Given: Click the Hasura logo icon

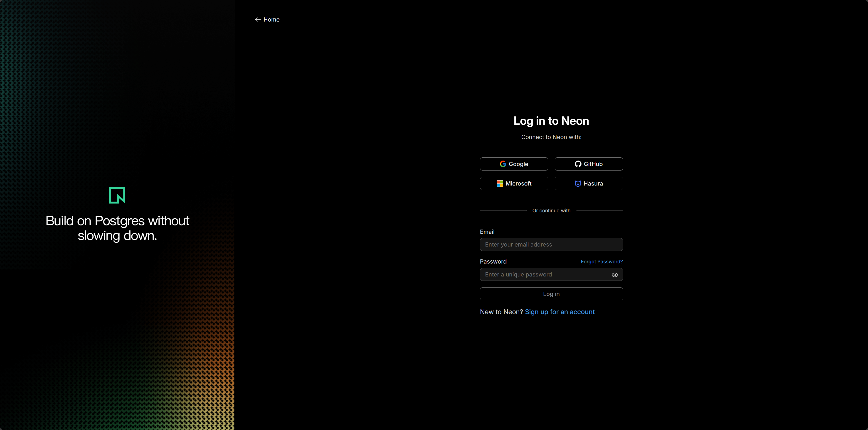Looking at the screenshot, I should [577, 183].
